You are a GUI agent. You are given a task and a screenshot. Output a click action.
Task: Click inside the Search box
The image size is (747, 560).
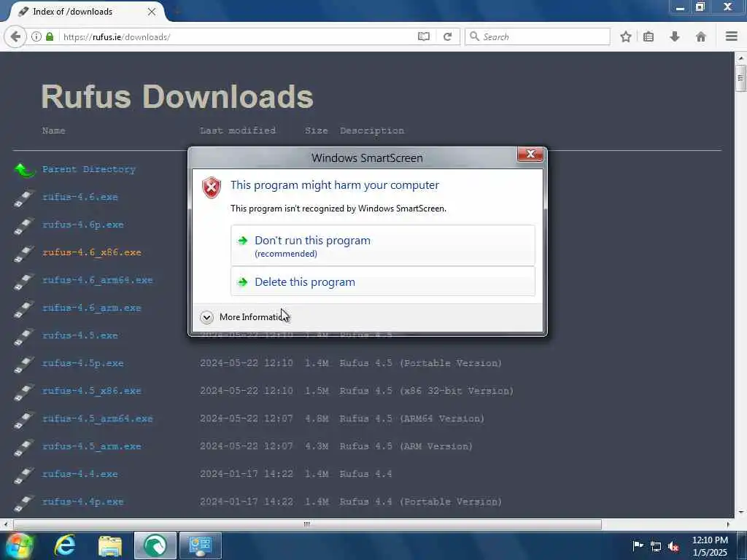click(538, 36)
